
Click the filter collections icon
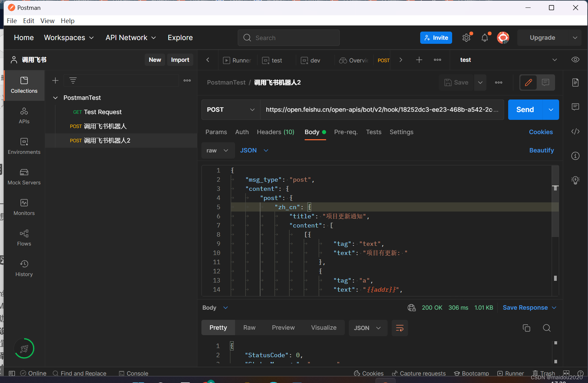tap(73, 80)
